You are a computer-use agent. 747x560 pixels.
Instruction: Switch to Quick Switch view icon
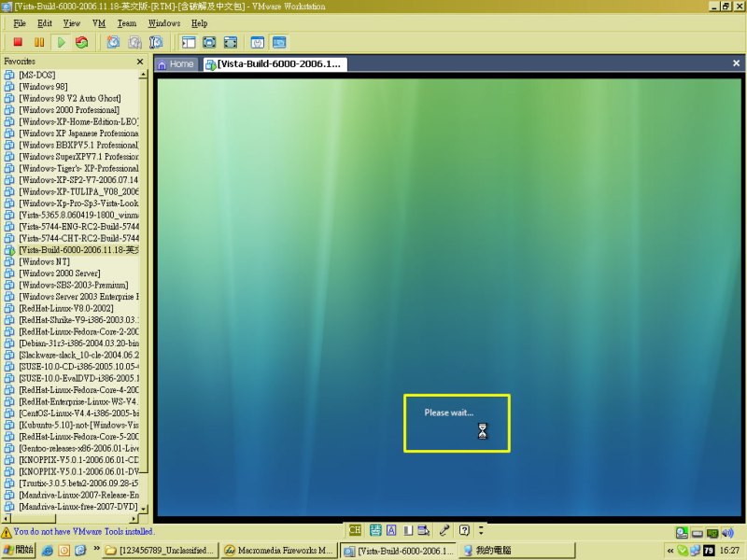point(209,42)
